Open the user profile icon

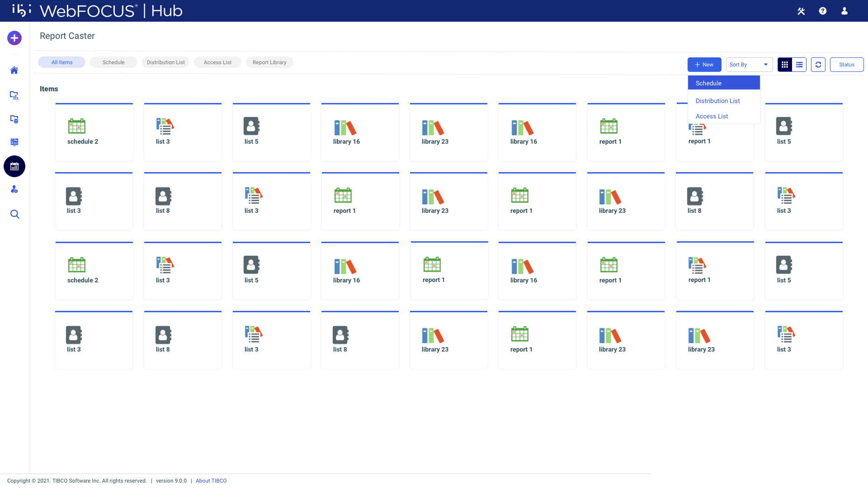844,11
